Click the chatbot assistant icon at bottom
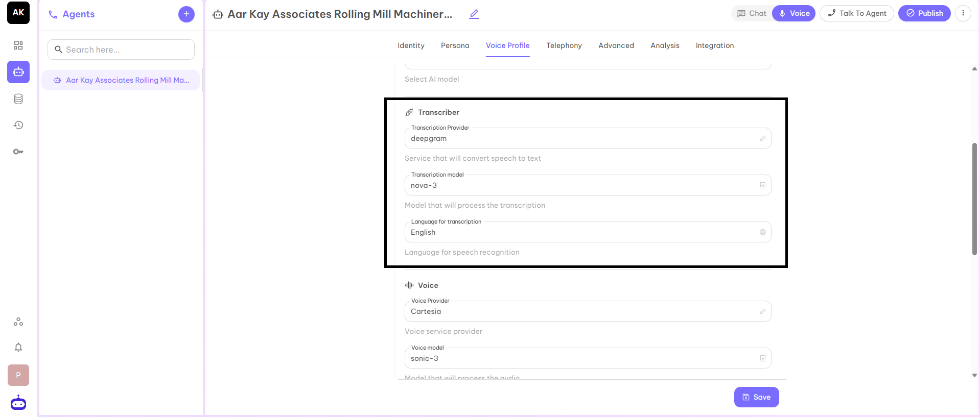The width and height of the screenshot is (980, 417). point(18,403)
